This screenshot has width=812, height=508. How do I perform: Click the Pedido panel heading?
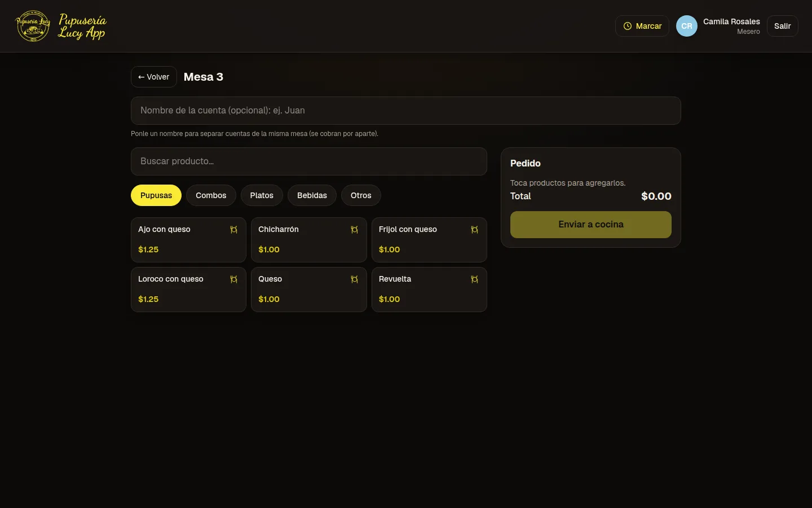click(x=526, y=163)
